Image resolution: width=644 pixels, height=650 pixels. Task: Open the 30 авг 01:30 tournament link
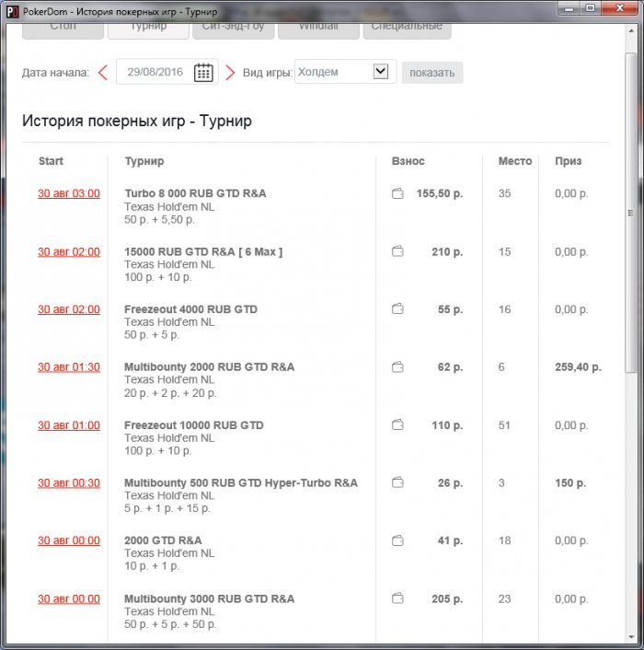tap(69, 367)
